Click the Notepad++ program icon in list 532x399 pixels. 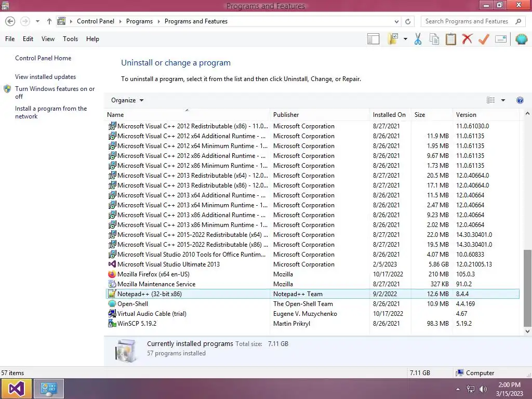(x=112, y=294)
